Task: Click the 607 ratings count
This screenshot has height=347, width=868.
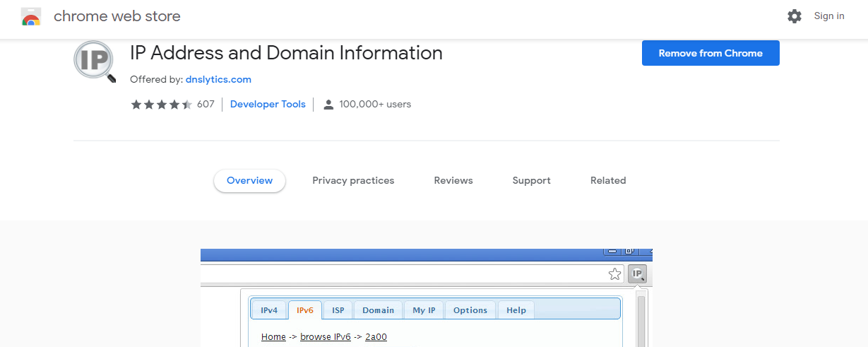Action: point(206,105)
